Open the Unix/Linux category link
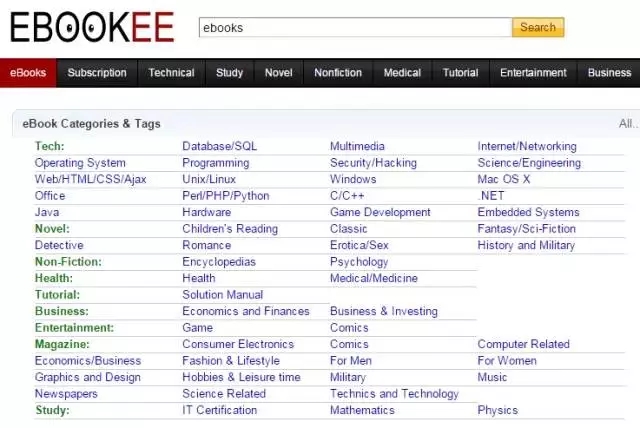 pyautogui.click(x=209, y=179)
